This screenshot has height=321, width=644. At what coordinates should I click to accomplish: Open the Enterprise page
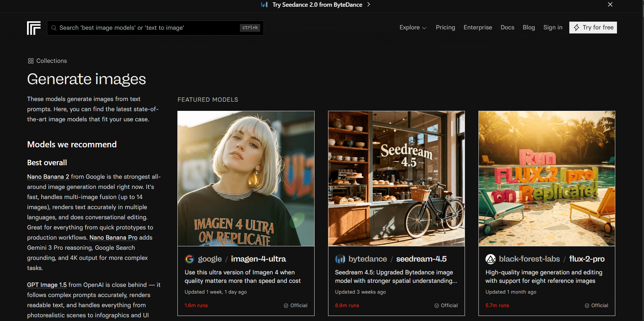pyautogui.click(x=478, y=27)
